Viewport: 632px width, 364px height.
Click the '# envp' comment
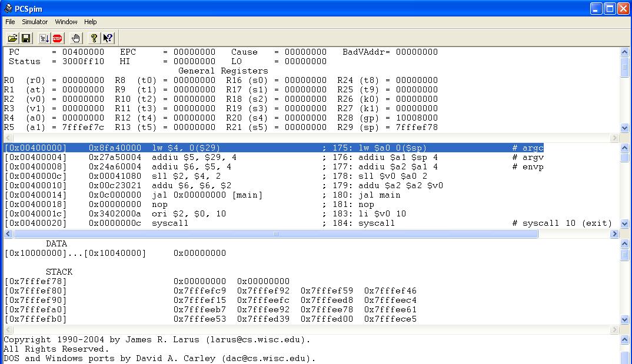pos(528,166)
